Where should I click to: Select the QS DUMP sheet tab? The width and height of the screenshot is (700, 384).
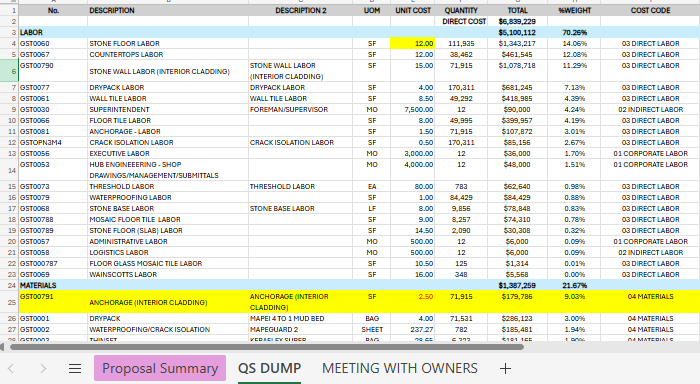coord(269,368)
